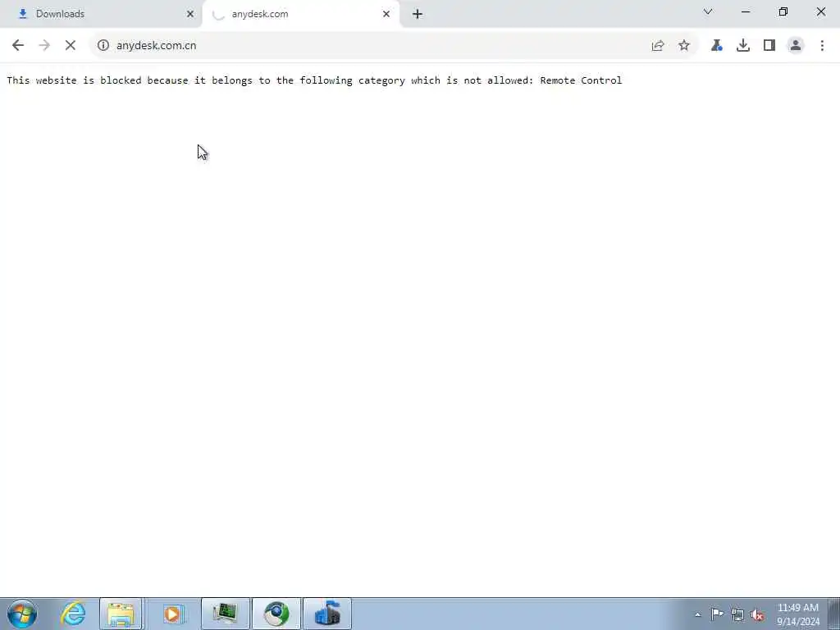View site information icon in address bar
This screenshot has width=840, height=630.
pos(103,46)
